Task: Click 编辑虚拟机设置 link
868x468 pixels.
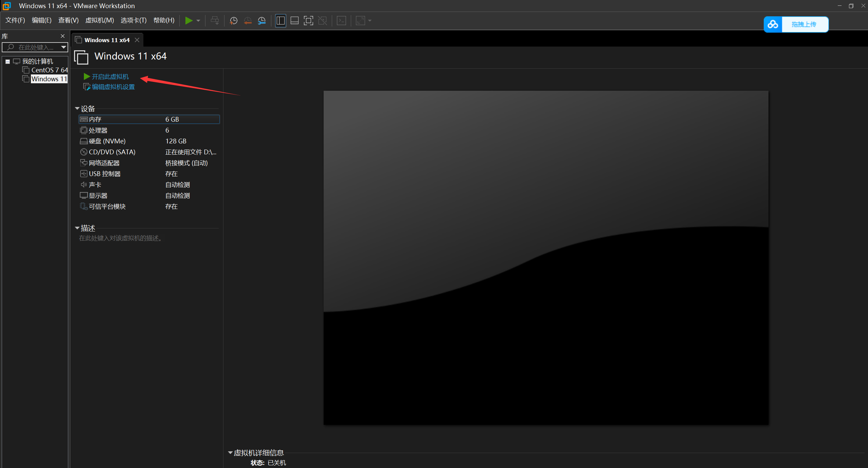Action: [113, 87]
